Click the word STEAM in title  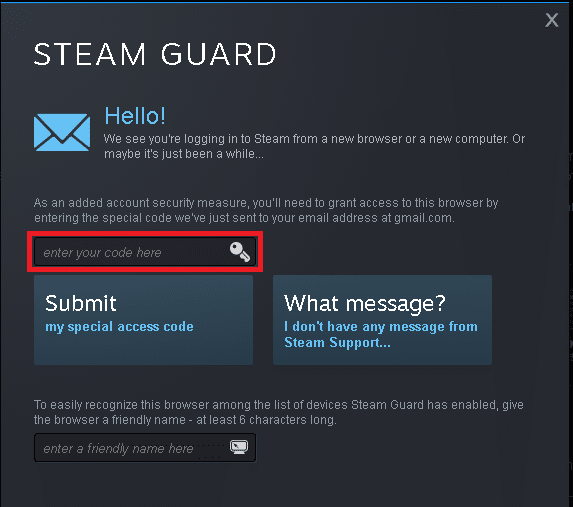click(x=90, y=54)
